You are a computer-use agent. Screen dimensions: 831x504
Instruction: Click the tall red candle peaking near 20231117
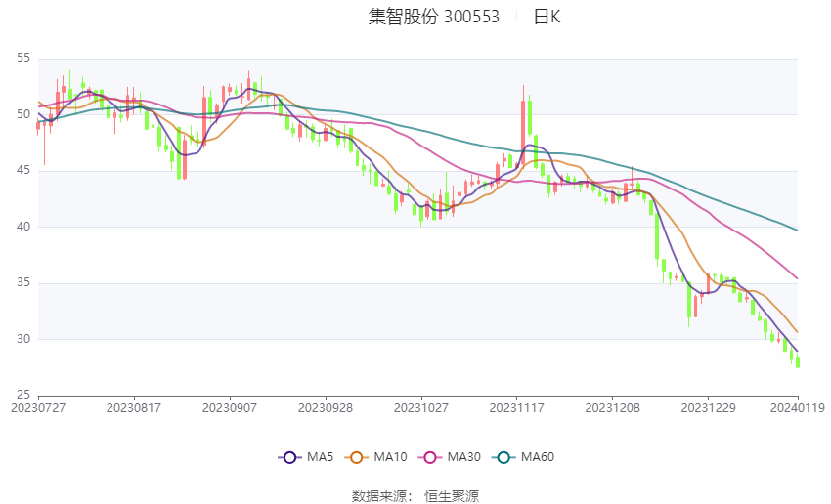tap(523, 127)
